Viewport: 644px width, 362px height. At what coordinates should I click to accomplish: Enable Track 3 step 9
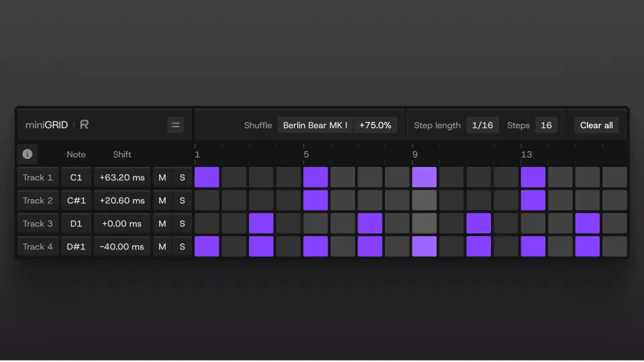[424, 223]
